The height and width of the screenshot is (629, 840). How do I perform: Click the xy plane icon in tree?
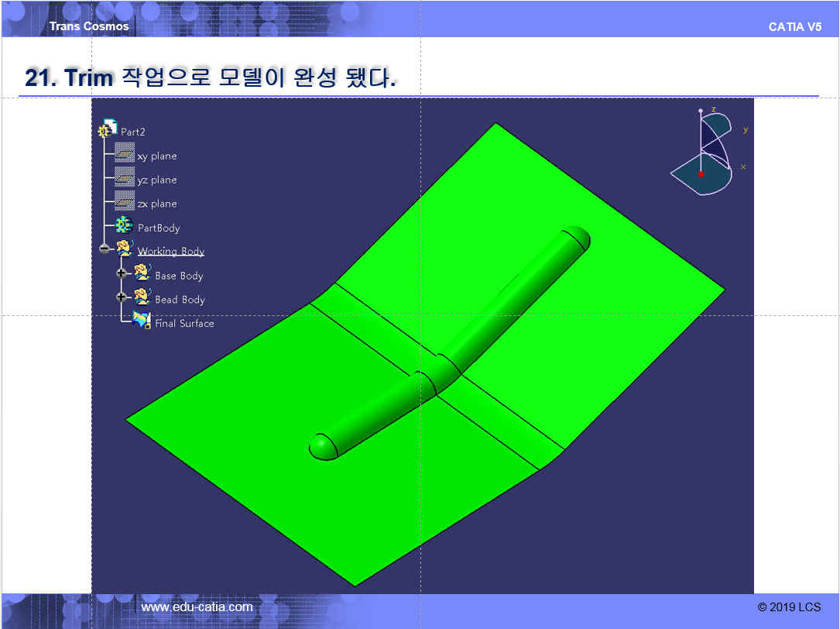(x=124, y=155)
